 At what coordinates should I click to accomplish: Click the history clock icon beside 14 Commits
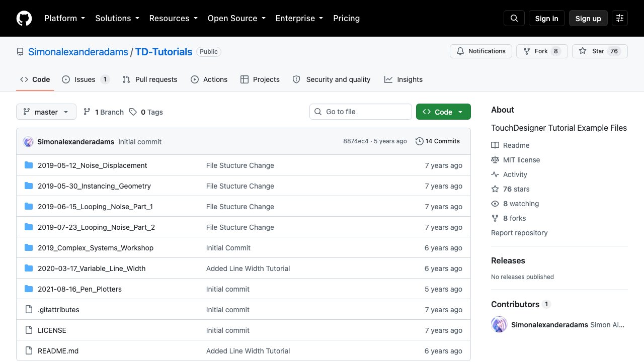tap(420, 141)
